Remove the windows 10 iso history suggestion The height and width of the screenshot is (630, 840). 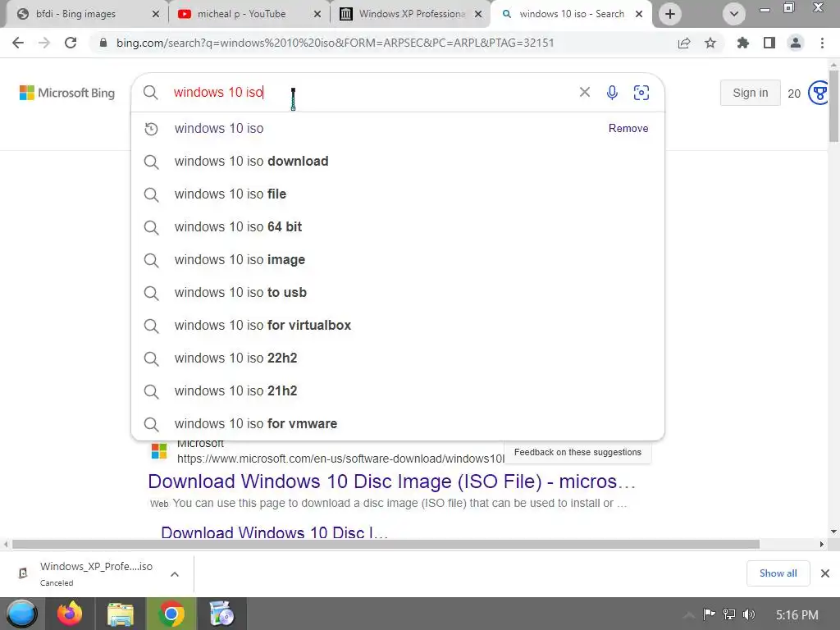pos(628,129)
